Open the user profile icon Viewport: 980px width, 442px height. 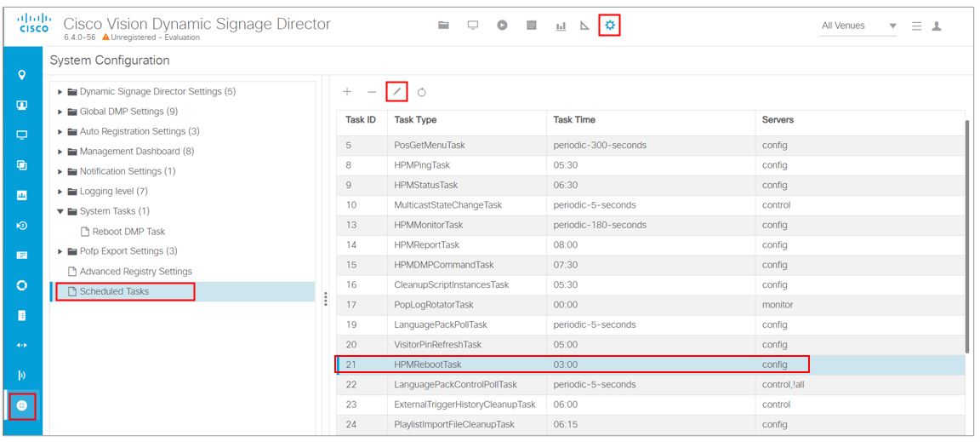(x=937, y=26)
